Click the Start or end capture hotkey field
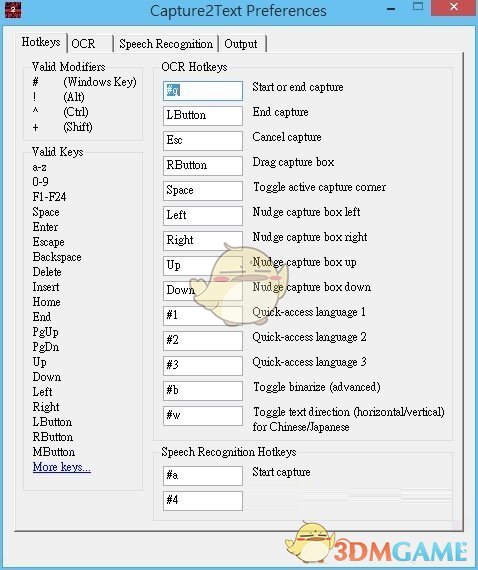 tap(203, 91)
